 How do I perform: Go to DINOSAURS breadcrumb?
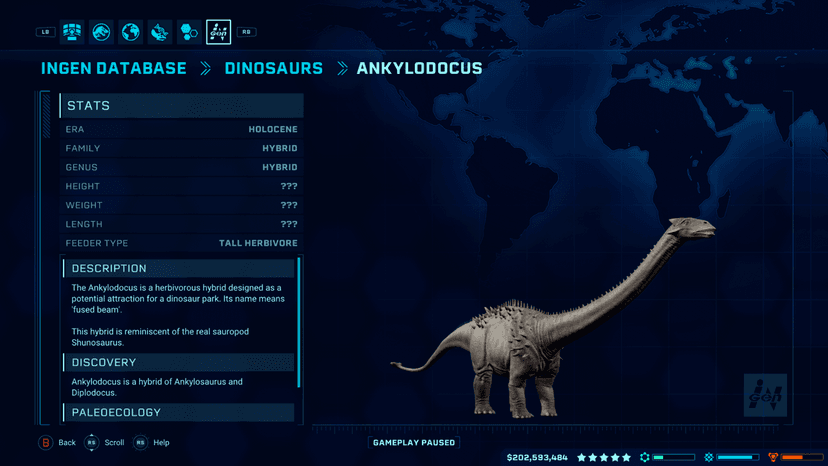click(x=274, y=68)
